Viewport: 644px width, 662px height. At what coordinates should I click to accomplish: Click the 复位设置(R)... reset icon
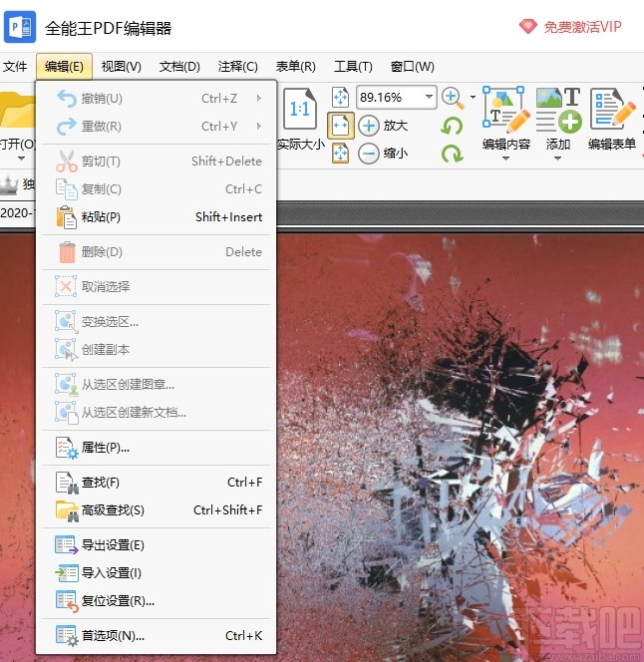click(x=67, y=601)
